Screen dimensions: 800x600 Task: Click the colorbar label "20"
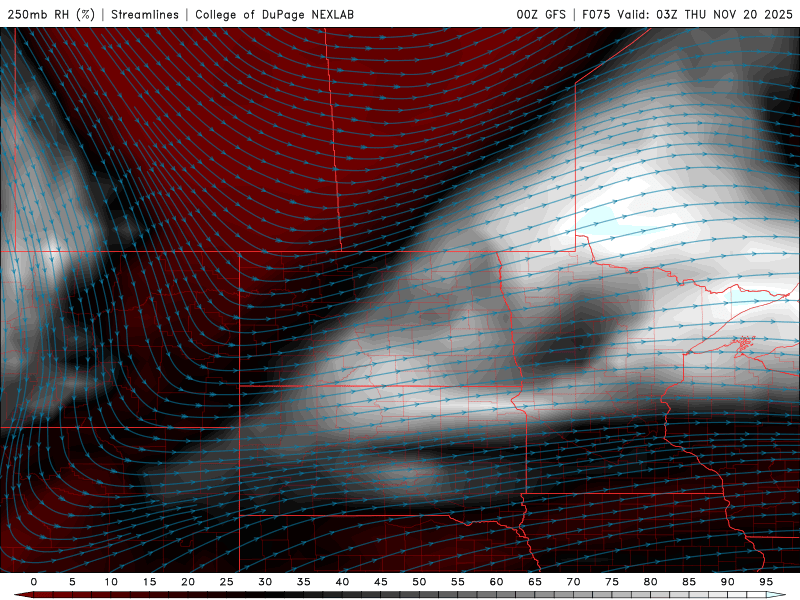(188, 582)
